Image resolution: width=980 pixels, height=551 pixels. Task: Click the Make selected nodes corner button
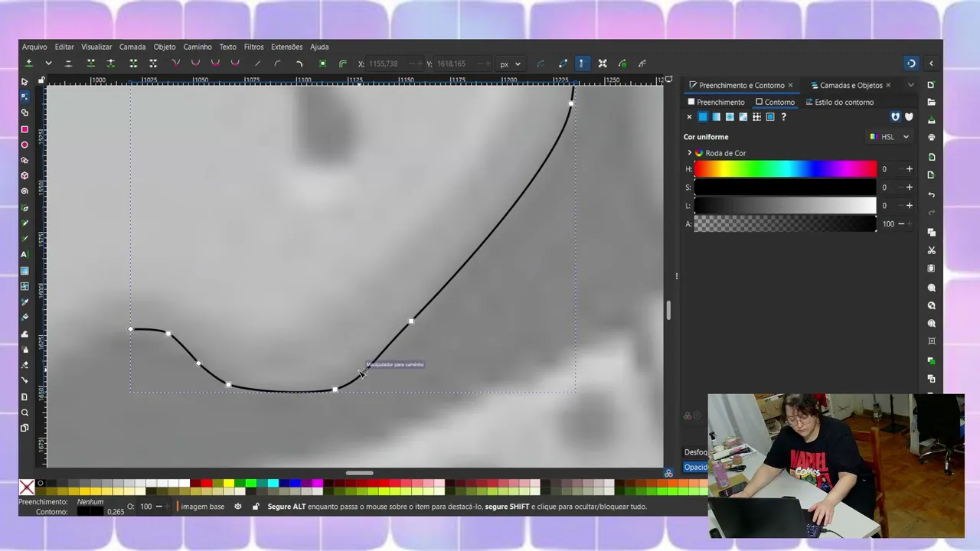click(x=175, y=64)
